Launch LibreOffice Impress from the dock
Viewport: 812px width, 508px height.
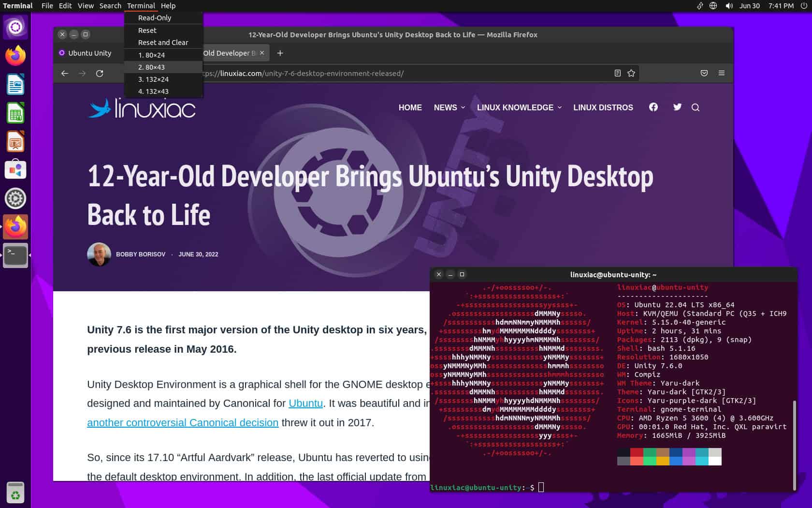tap(16, 142)
